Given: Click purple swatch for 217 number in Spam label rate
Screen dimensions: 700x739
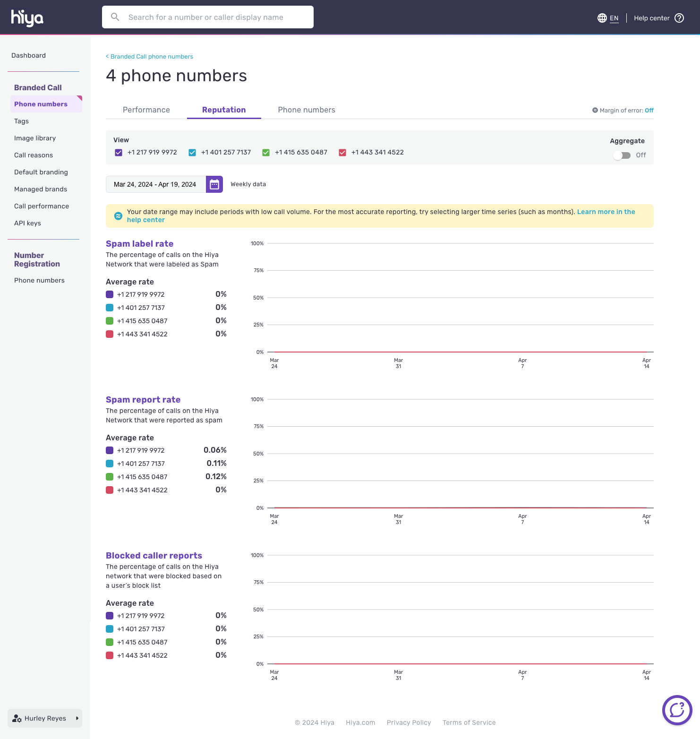Looking at the screenshot, I should tap(110, 294).
